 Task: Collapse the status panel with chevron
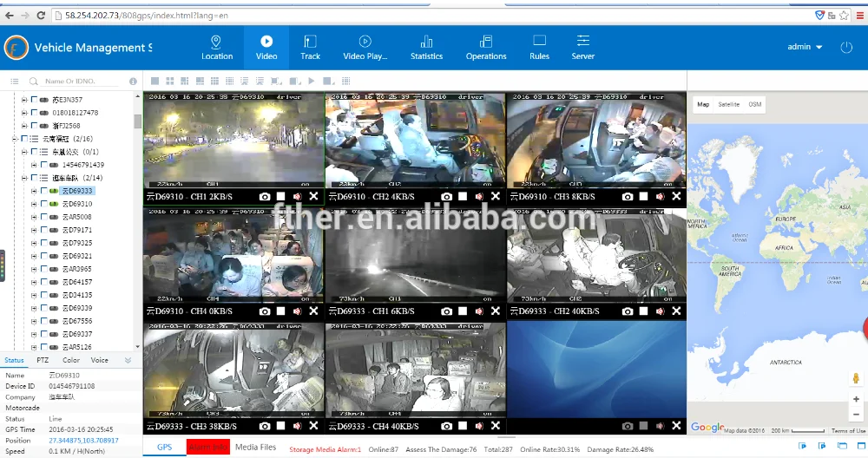pyautogui.click(x=128, y=360)
